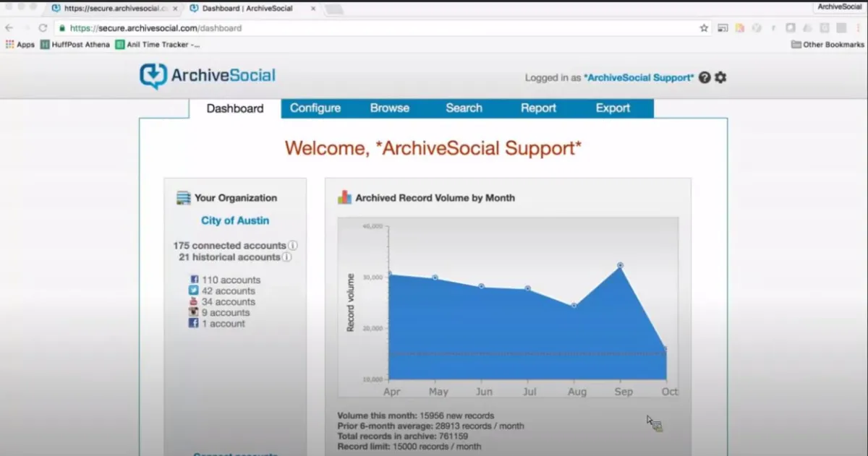
Task: Click '175 connected accounts' text
Action: 230,246
